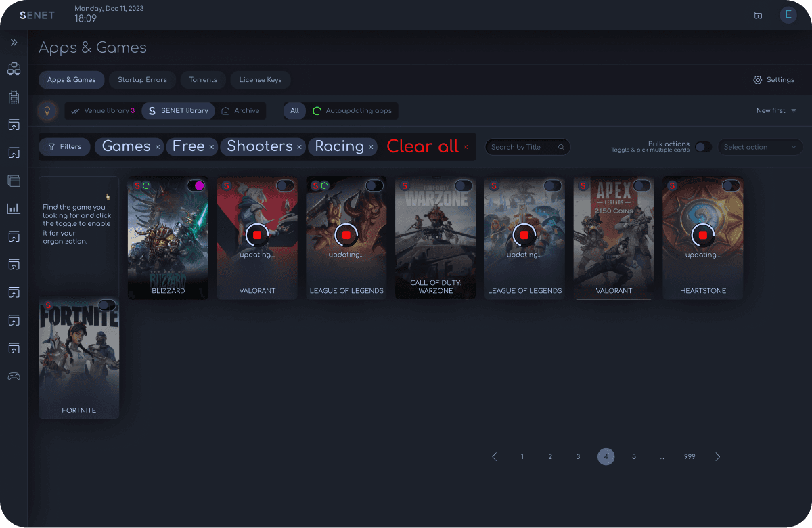Open the Blizzard game card
The width and height of the screenshot is (812, 528).
[168, 238]
